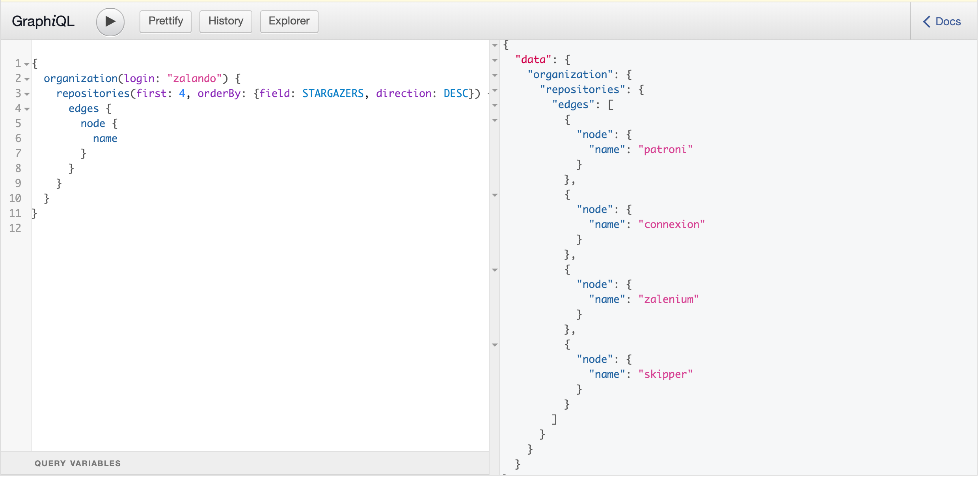
Task: Click the orderBy argument in query
Action: (219, 93)
